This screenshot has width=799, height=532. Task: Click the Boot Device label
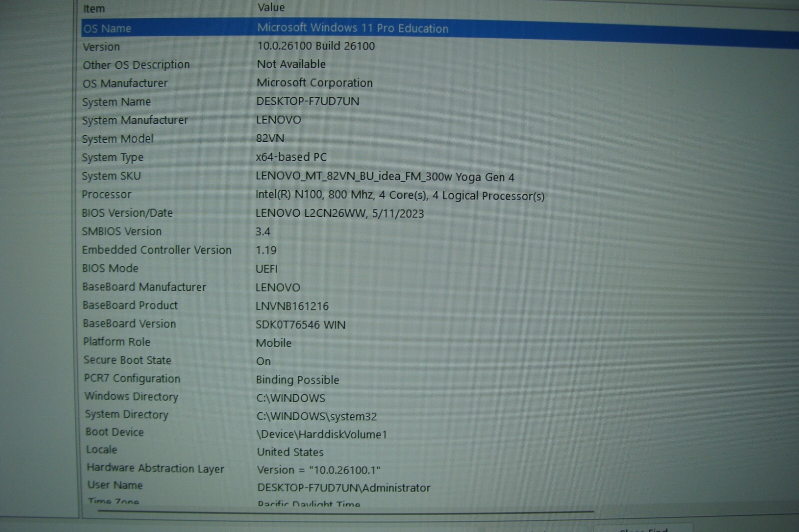114,432
